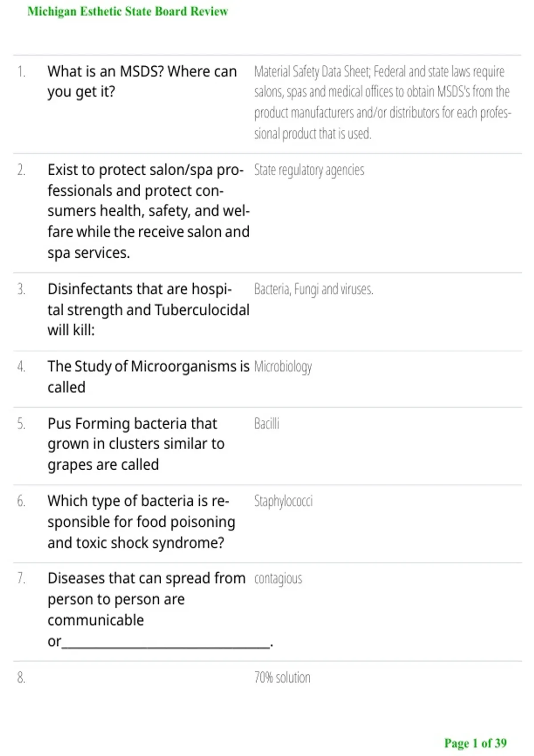Select the Study of Microorganisms question

click(x=148, y=377)
